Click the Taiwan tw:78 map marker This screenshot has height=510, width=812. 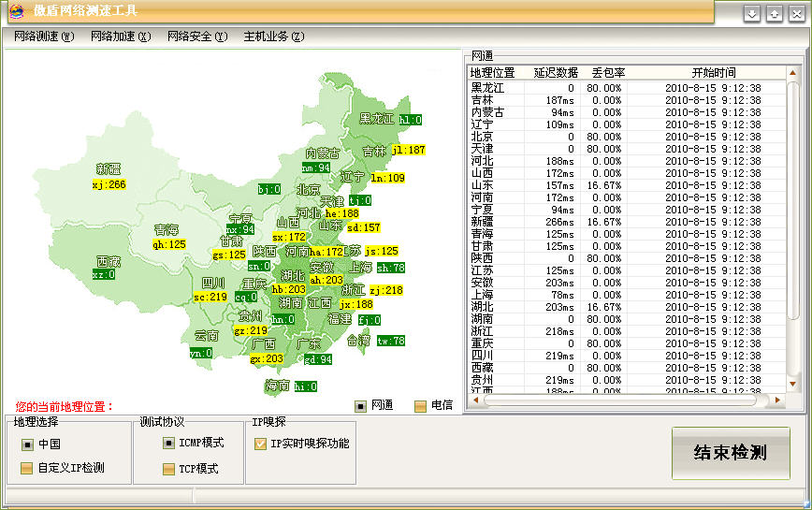click(x=390, y=342)
